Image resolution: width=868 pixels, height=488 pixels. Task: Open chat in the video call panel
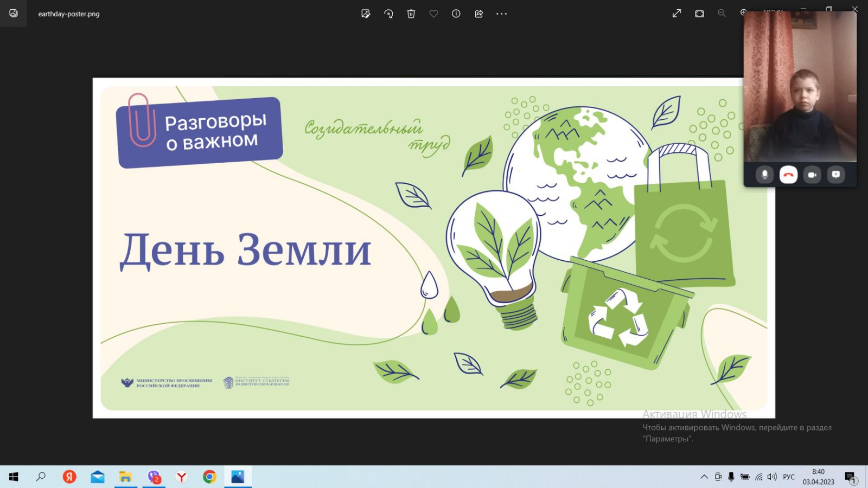click(836, 175)
